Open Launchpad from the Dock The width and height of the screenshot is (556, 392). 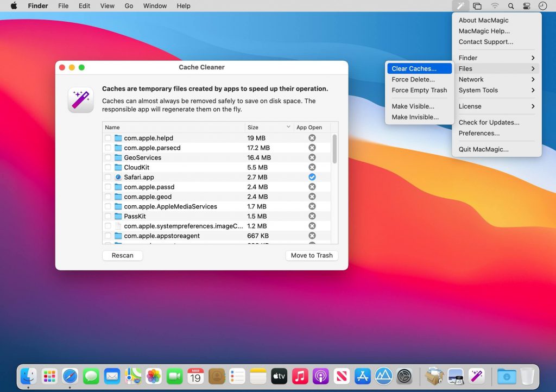(49, 375)
